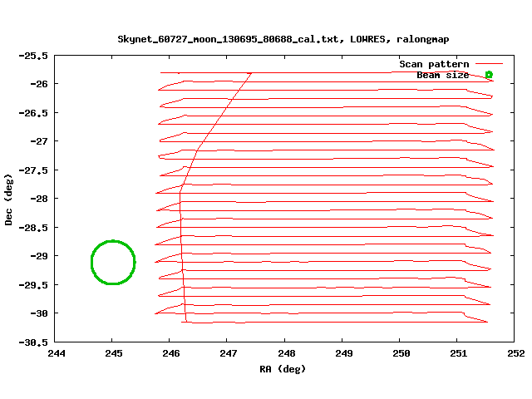532x399 pixels.
Task: Click the y-axis tick label -28.5
Action: coord(33,228)
